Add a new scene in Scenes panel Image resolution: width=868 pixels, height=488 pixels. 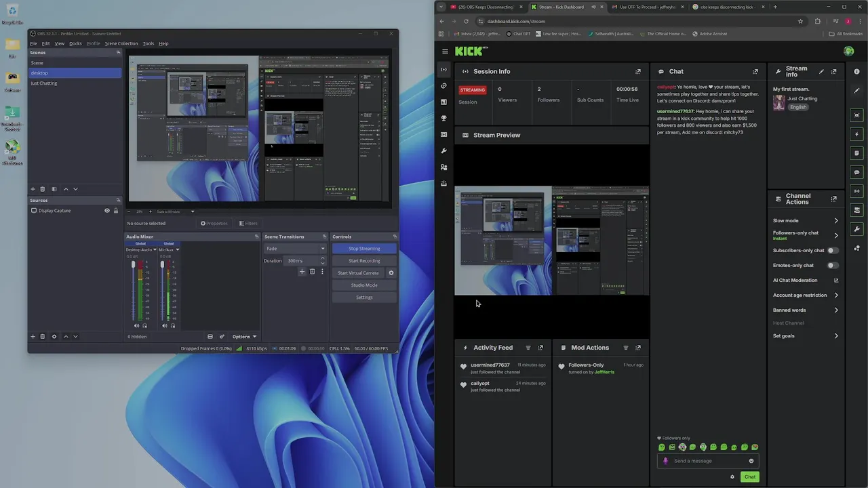coord(33,189)
